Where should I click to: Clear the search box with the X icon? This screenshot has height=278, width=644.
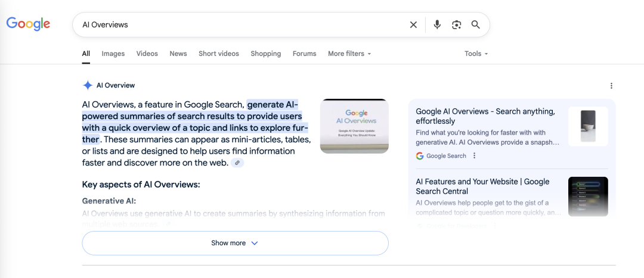pos(413,24)
